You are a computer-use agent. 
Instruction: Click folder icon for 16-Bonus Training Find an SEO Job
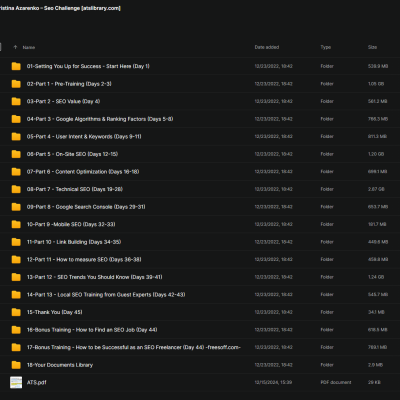(16, 330)
